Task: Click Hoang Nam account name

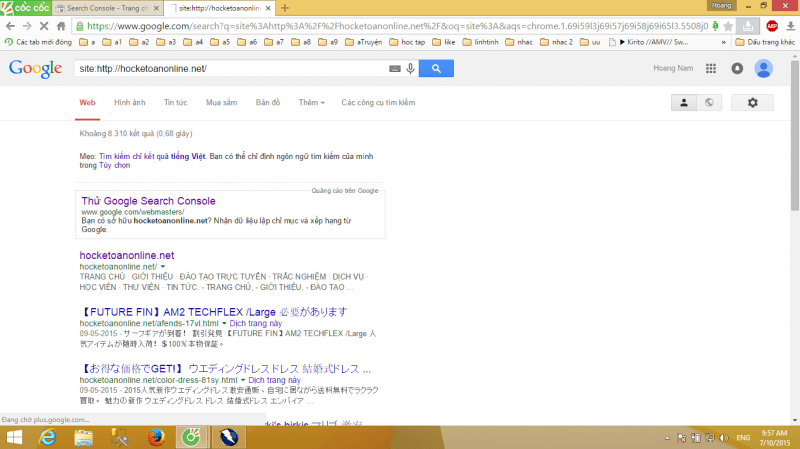Action: [x=673, y=68]
